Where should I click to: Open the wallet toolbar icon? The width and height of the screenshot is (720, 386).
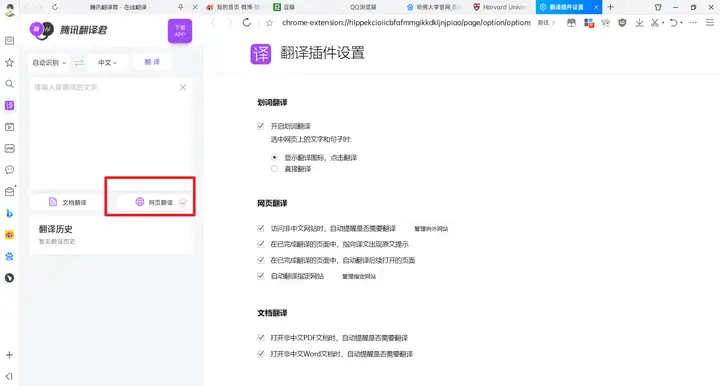[x=571, y=22]
